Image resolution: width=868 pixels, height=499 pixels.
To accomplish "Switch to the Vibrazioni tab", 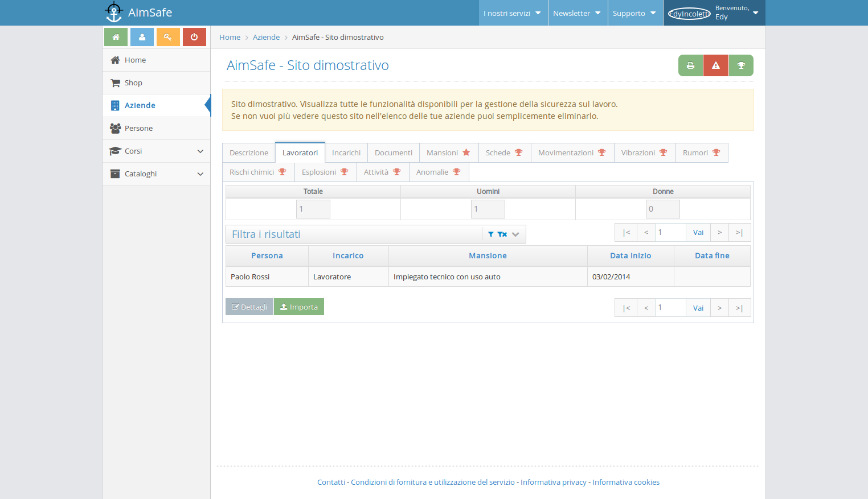I will pyautogui.click(x=645, y=152).
